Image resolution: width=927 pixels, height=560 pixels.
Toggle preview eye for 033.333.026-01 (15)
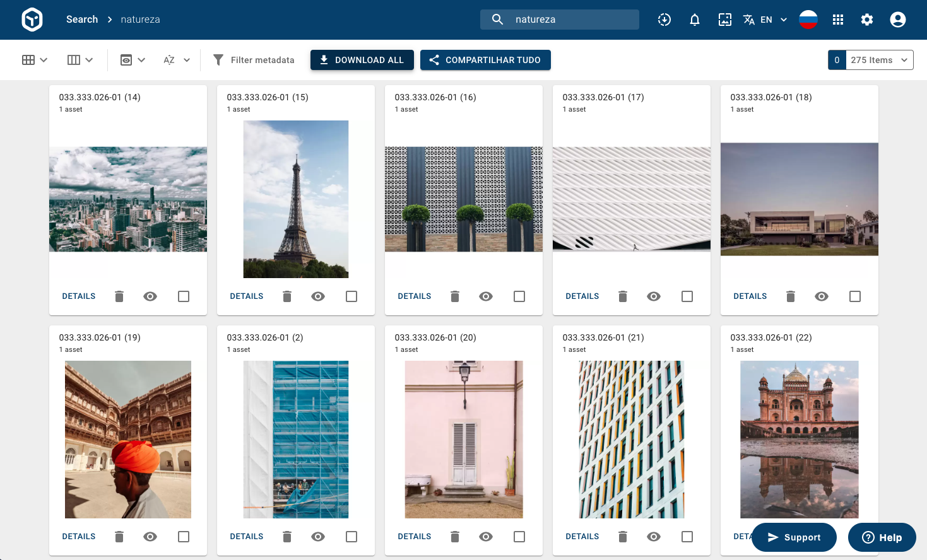318,296
